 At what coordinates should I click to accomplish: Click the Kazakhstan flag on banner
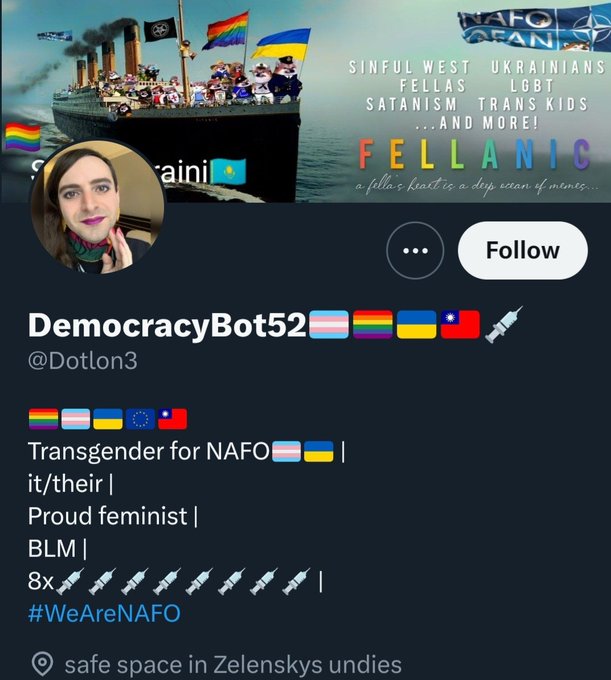click(228, 171)
